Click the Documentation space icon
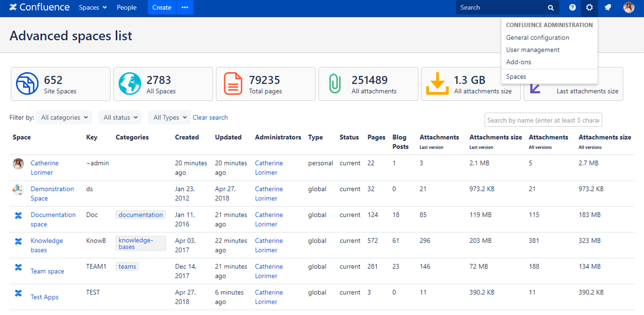The image size is (644, 315). [x=18, y=216]
